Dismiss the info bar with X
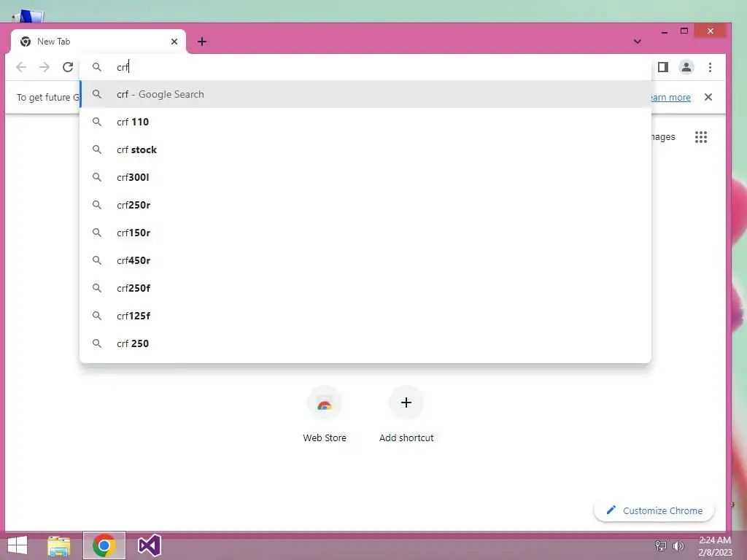This screenshot has width=747, height=560. click(x=708, y=97)
